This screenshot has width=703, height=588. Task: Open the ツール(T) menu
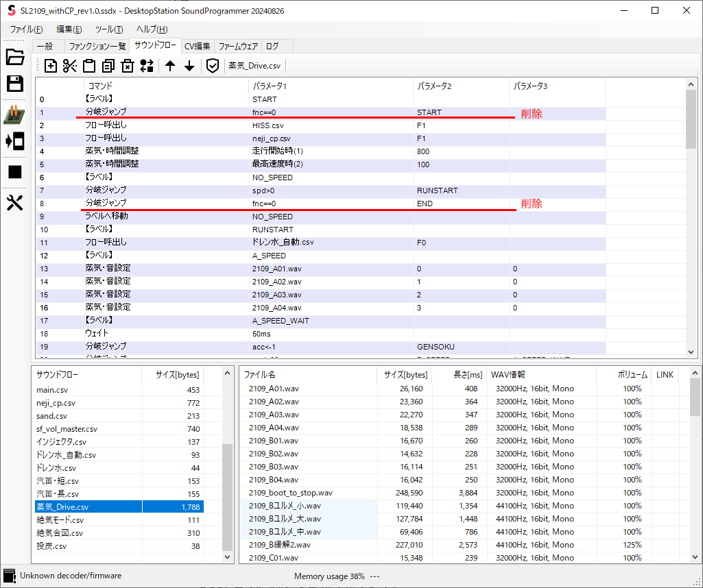click(109, 29)
